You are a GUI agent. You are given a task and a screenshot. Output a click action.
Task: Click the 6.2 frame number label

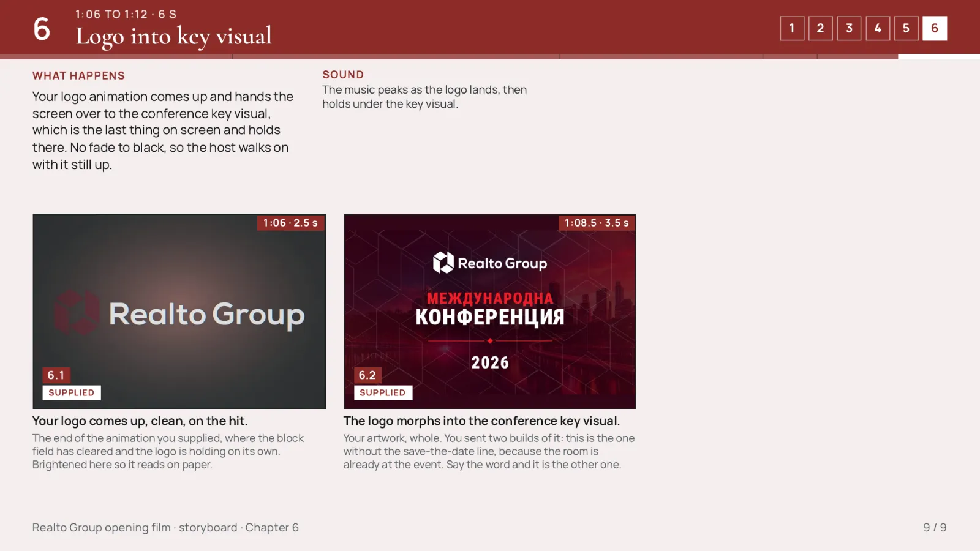(367, 375)
